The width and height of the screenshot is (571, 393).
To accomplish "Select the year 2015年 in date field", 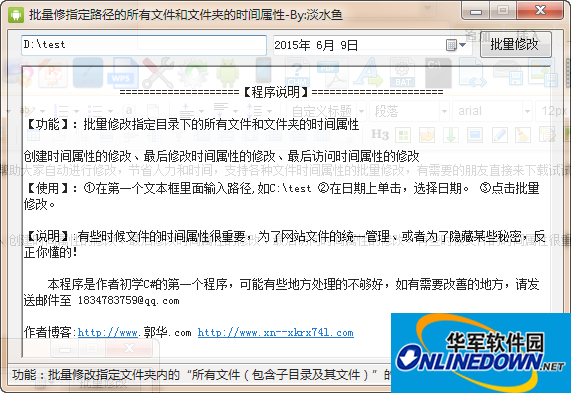I will pyautogui.click(x=292, y=45).
